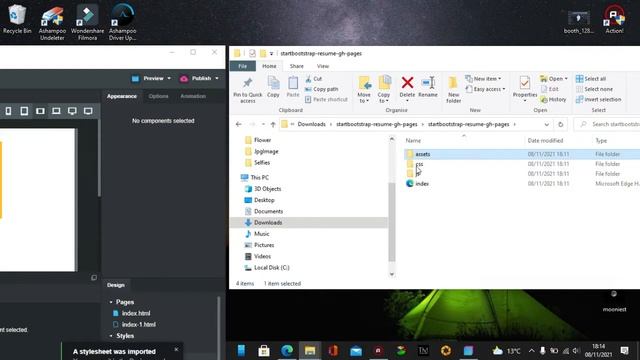640x360 pixels.
Task: Click History in Open group
Action: pyautogui.click(x=553, y=99)
